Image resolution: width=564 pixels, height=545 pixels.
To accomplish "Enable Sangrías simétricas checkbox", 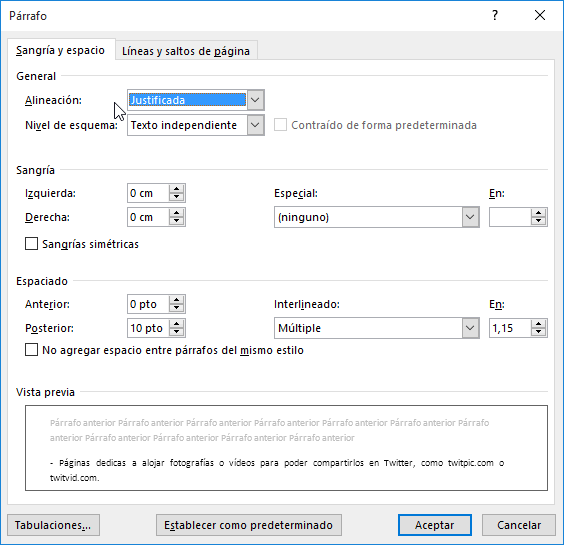I will (31, 244).
